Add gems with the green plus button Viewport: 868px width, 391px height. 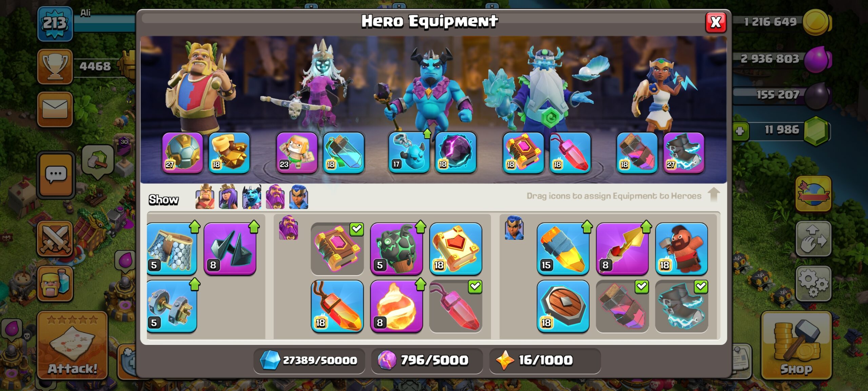point(740,131)
